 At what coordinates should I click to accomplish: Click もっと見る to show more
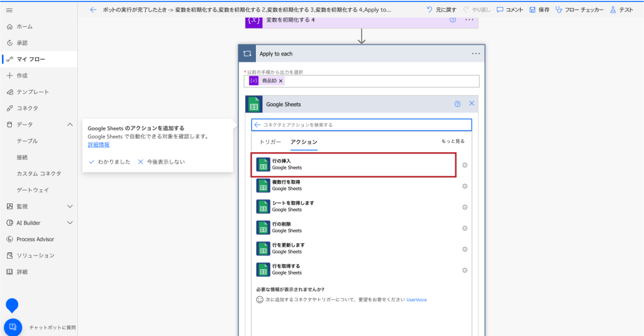pos(453,142)
